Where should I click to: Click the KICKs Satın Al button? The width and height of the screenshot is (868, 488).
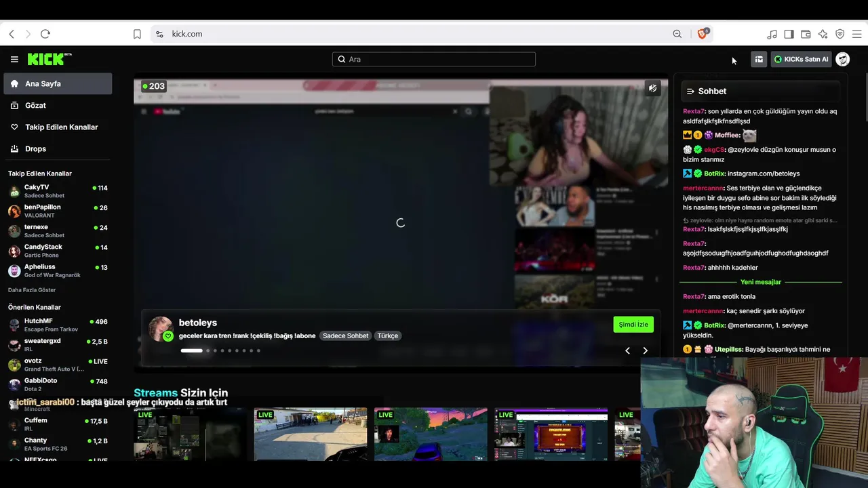tap(802, 60)
